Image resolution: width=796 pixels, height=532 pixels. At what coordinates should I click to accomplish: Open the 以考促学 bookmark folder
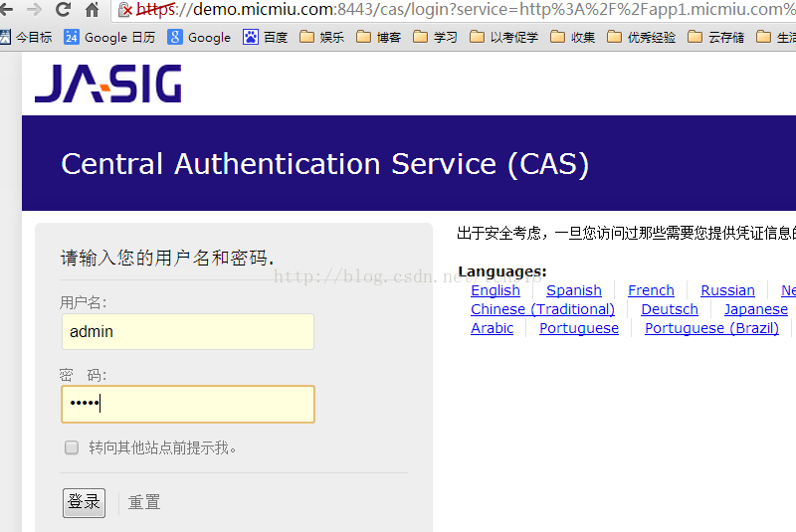pos(504,37)
